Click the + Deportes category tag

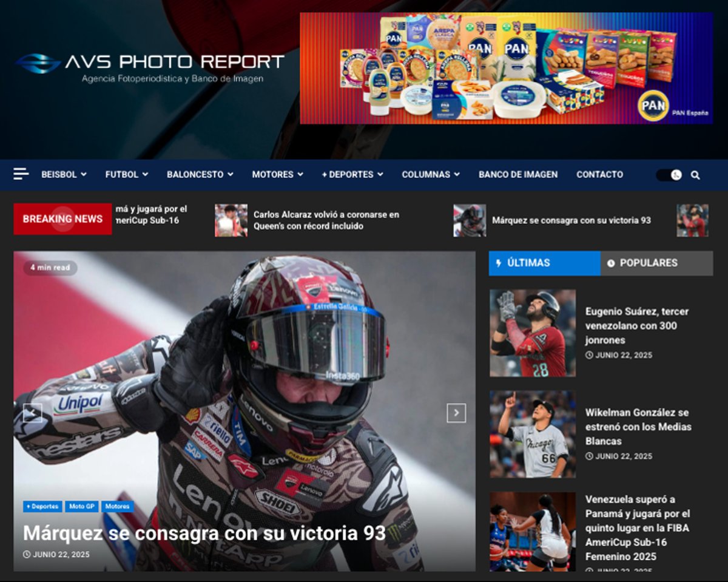42,506
